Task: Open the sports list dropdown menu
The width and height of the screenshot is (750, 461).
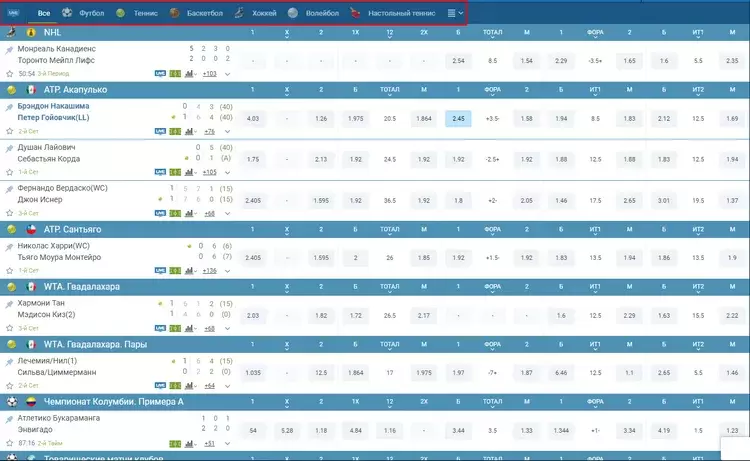Action: point(455,13)
